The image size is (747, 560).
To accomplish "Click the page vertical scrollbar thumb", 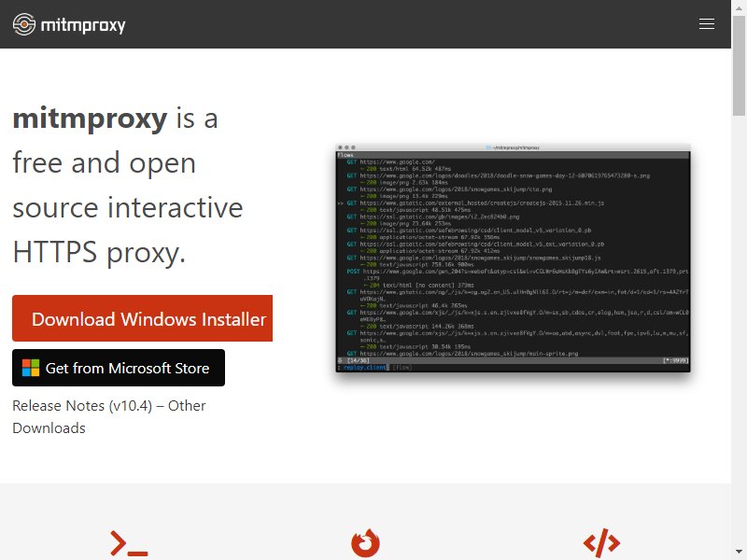I will point(739,65).
